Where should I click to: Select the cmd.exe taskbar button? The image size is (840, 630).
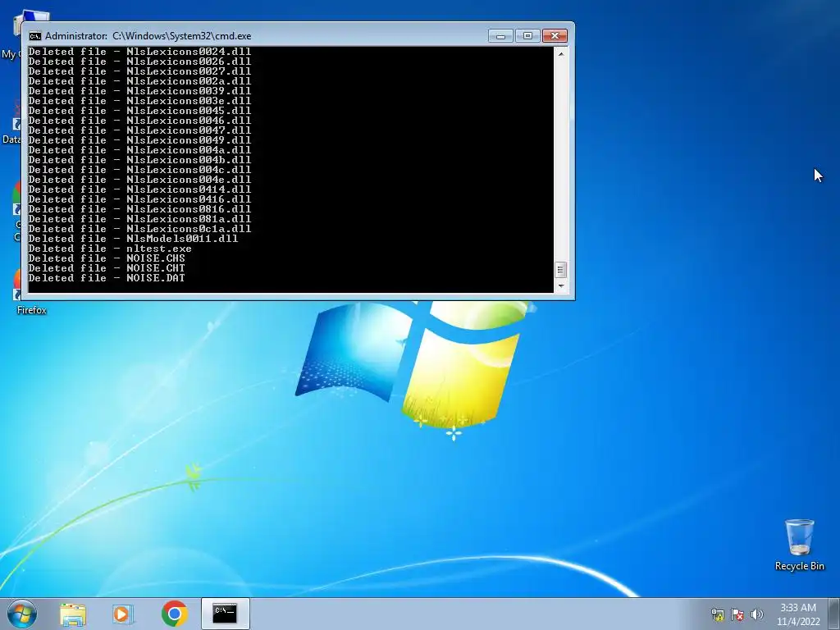tap(225, 614)
